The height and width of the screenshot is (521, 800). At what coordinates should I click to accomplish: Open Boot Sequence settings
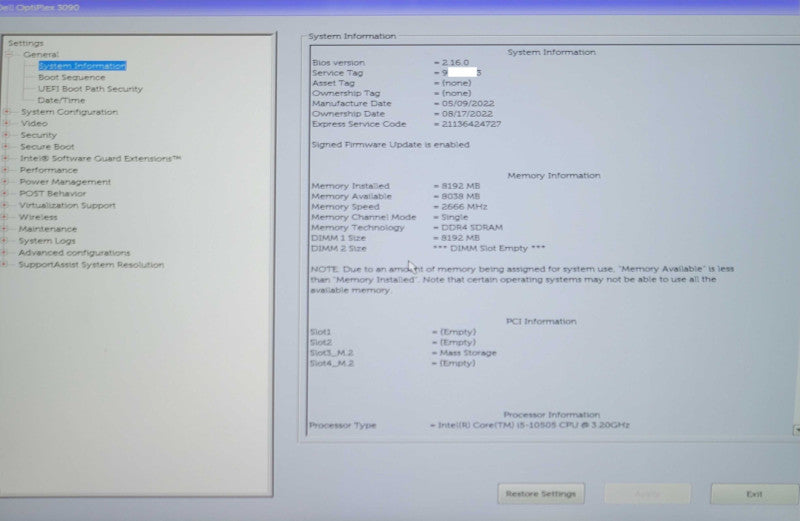[71, 78]
